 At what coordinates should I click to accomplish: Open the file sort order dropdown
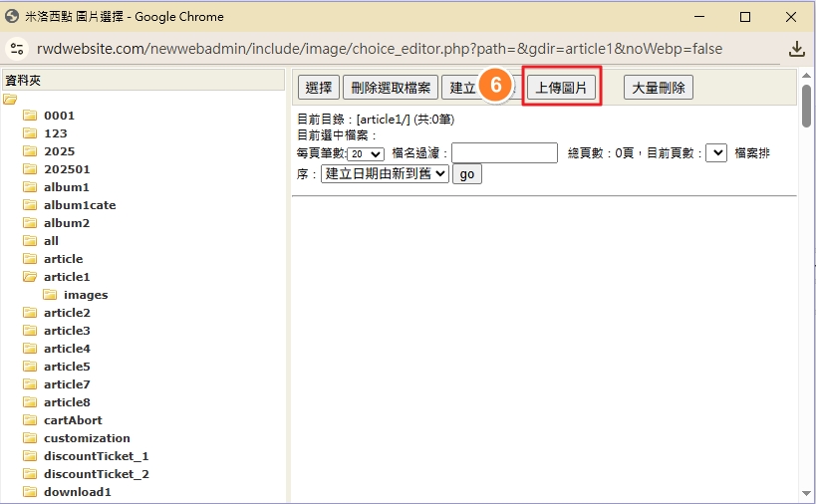coord(385,173)
